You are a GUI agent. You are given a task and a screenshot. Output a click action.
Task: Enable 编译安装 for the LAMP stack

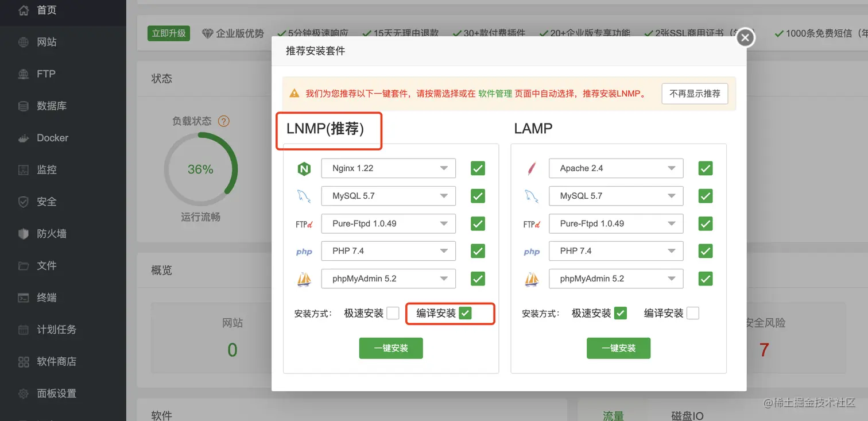692,313
